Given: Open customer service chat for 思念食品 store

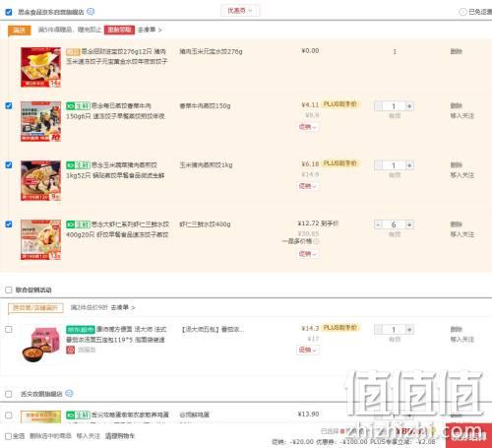Looking at the screenshot, I should pos(91,12).
